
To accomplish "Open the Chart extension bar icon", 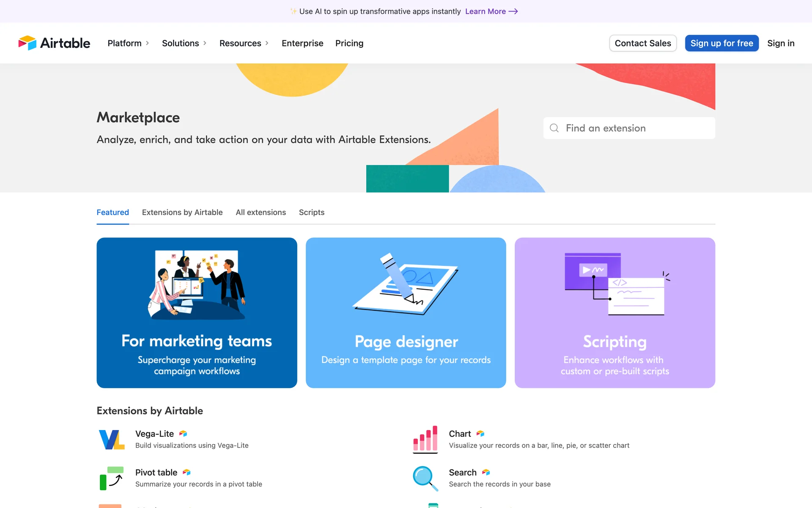I will [x=425, y=439].
